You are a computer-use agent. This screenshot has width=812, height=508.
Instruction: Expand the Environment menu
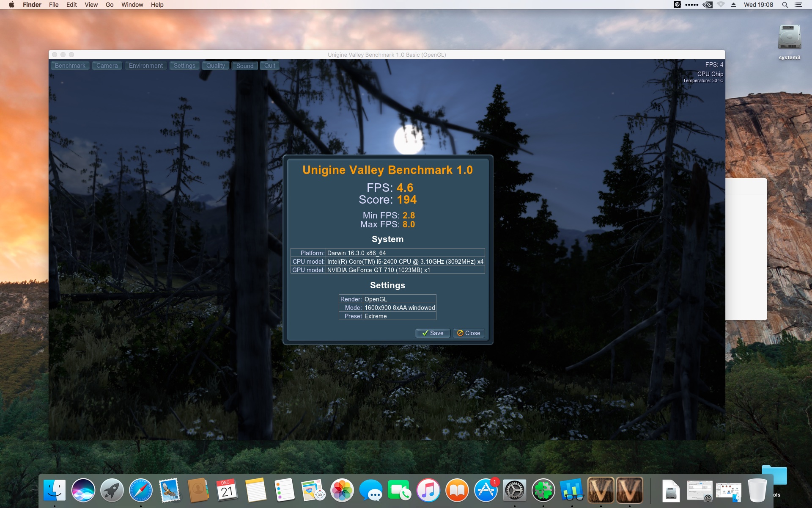145,66
